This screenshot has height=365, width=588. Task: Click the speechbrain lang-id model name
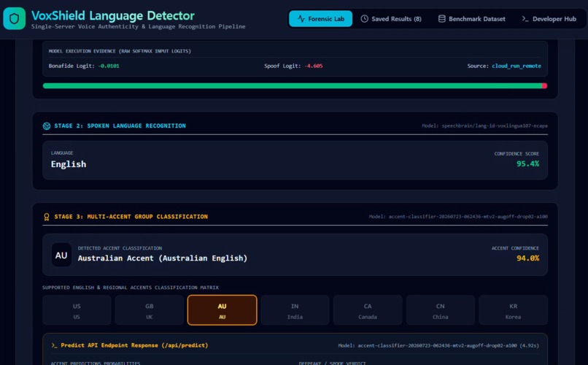[494, 126]
